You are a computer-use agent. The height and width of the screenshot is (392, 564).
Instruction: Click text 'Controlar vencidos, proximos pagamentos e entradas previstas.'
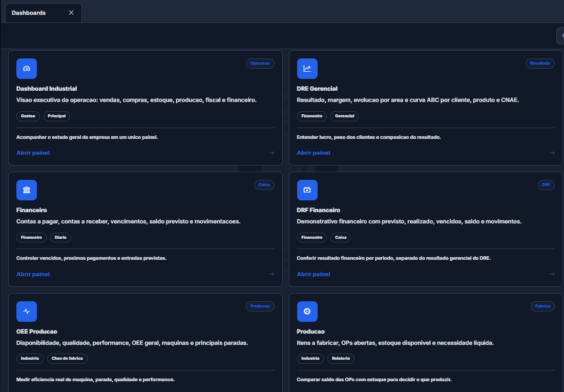click(x=91, y=258)
